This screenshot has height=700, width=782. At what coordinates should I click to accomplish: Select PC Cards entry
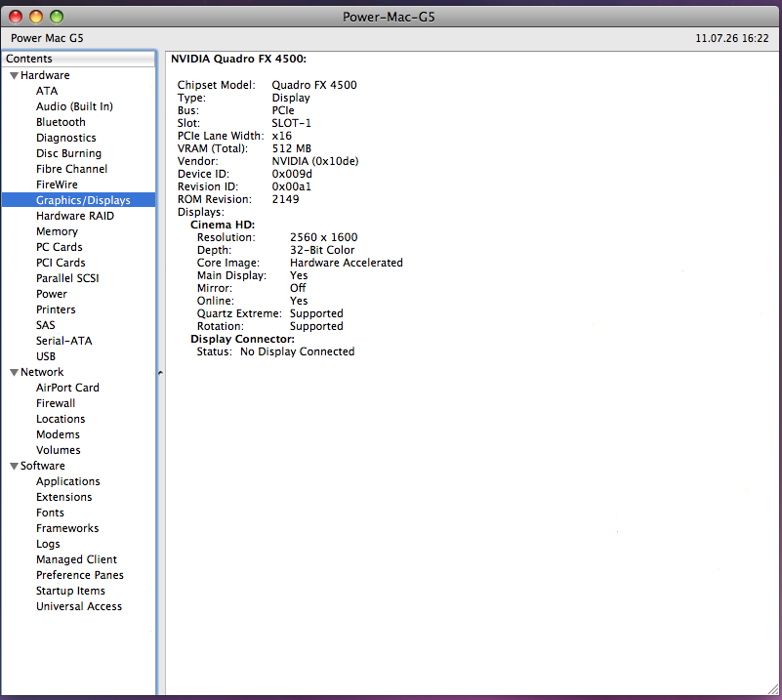[60, 247]
